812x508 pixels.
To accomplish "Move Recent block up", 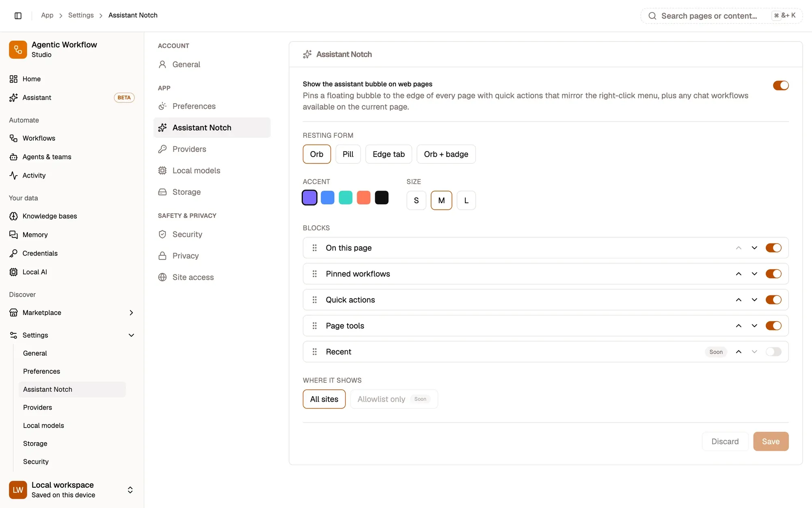I will pos(739,352).
